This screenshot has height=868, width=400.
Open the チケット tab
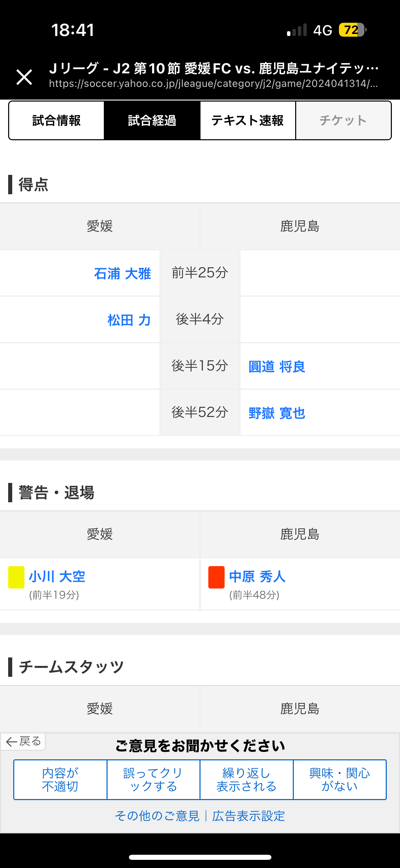(343, 121)
